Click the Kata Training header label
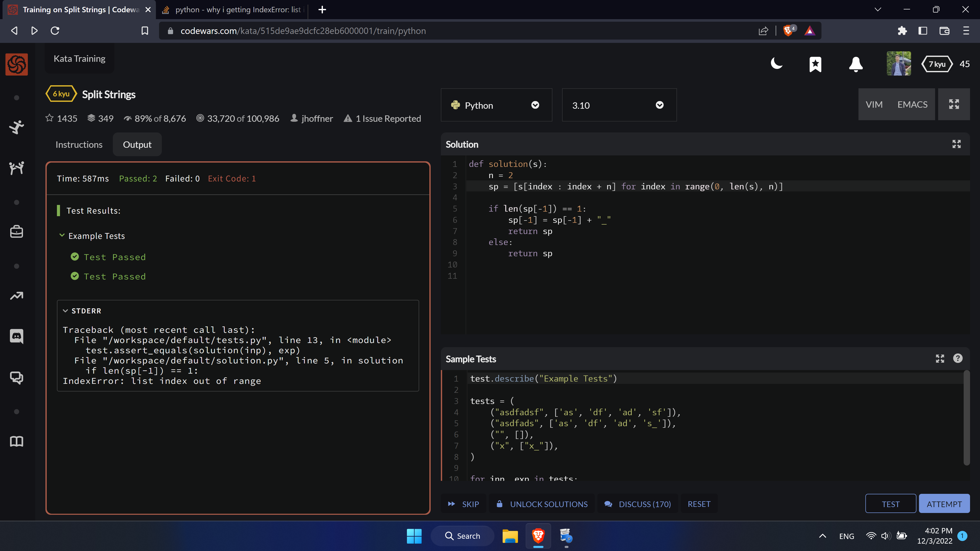Image resolution: width=980 pixels, height=551 pixels. 79,58
